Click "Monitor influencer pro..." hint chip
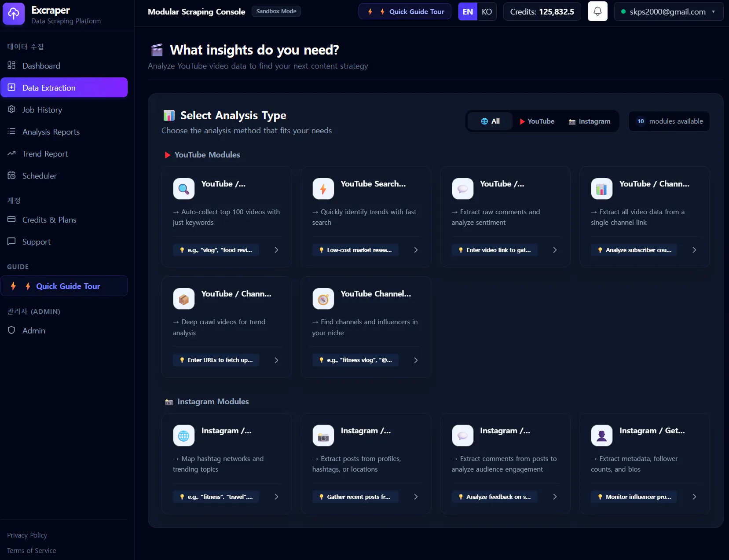This screenshot has height=560, width=729. point(634,497)
